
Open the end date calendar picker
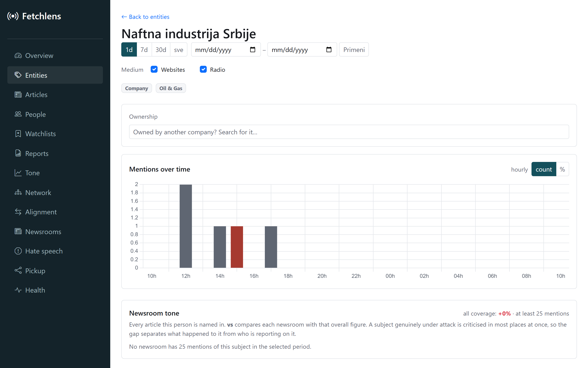[329, 50]
